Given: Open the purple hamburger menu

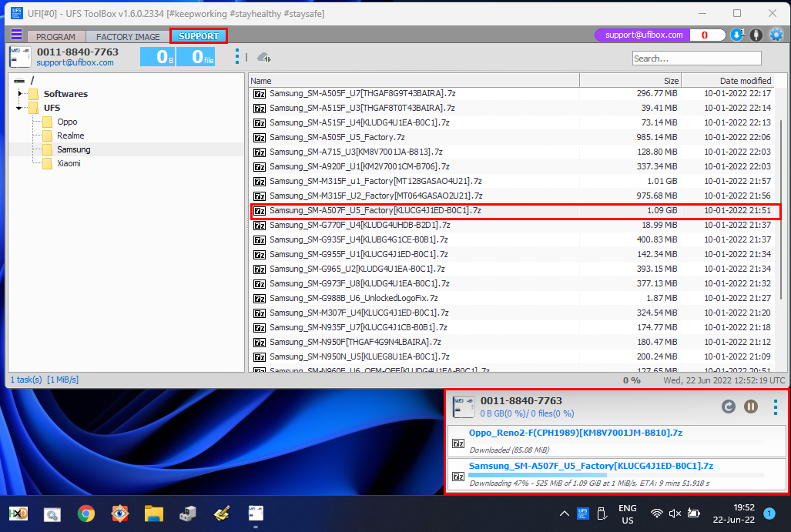Looking at the screenshot, I should tap(17, 35).
